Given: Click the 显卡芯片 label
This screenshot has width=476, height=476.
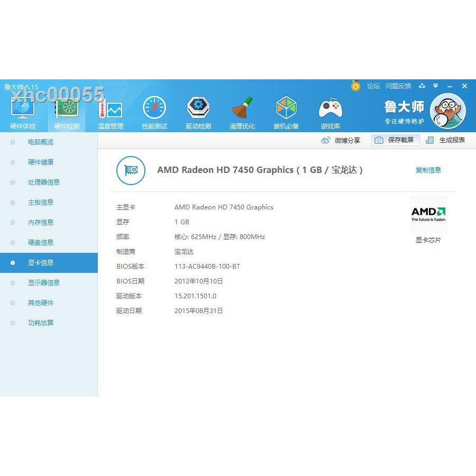Looking at the screenshot, I should click(x=428, y=240).
